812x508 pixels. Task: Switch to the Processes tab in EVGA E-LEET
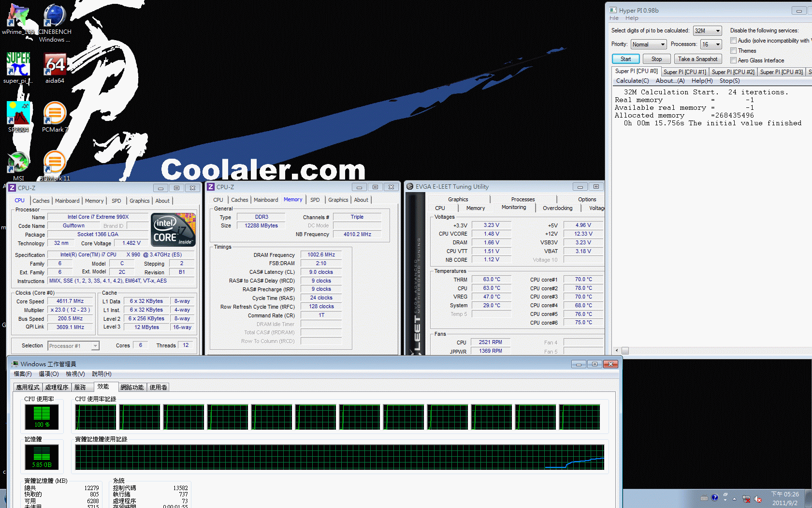[x=523, y=199]
